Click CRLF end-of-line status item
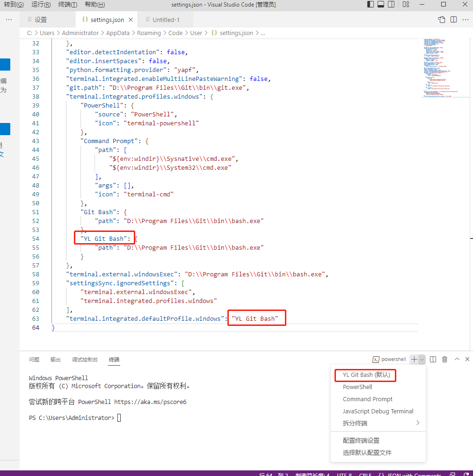The image size is (473, 476). pyautogui.click(x=365, y=474)
